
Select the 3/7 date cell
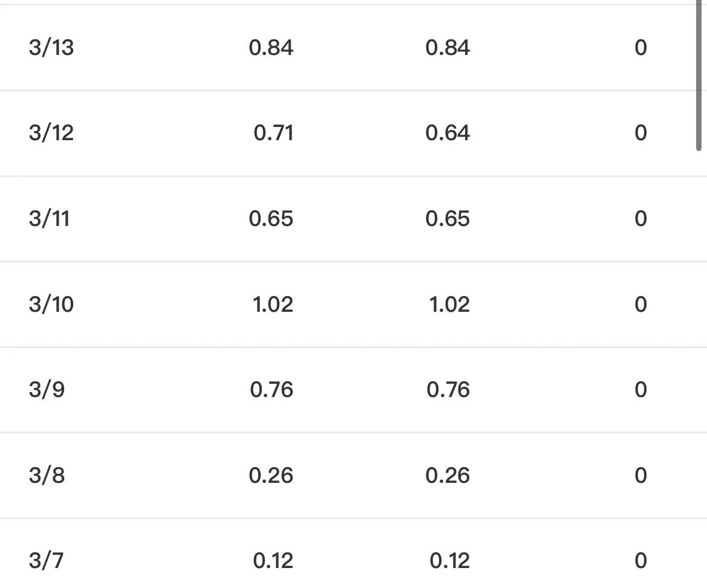point(46,561)
